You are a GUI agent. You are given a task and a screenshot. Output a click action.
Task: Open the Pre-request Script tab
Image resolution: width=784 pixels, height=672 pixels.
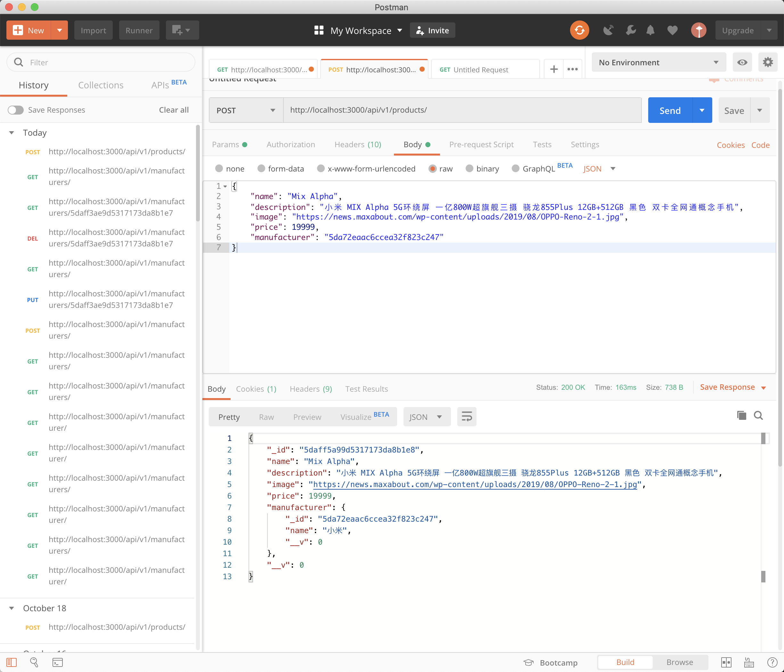coord(481,144)
